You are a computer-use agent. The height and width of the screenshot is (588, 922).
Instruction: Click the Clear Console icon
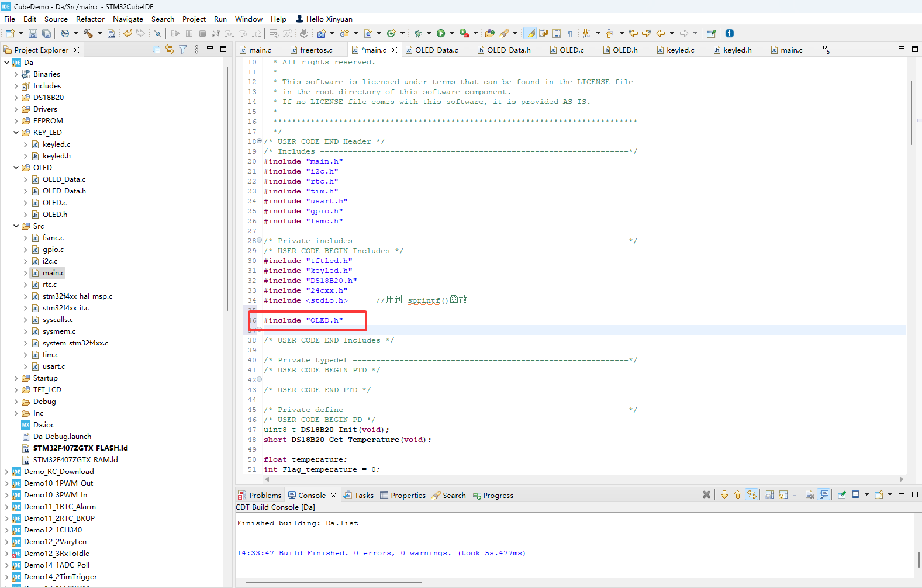tap(810, 494)
